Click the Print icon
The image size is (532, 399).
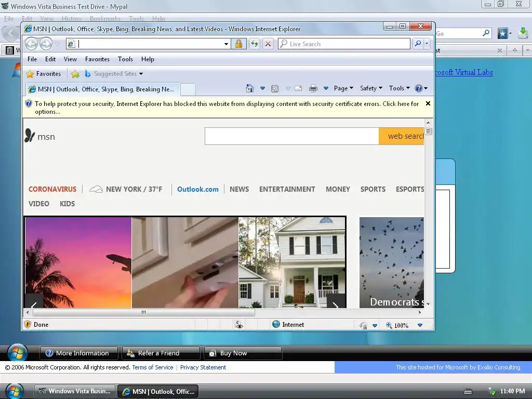[313, 88]
